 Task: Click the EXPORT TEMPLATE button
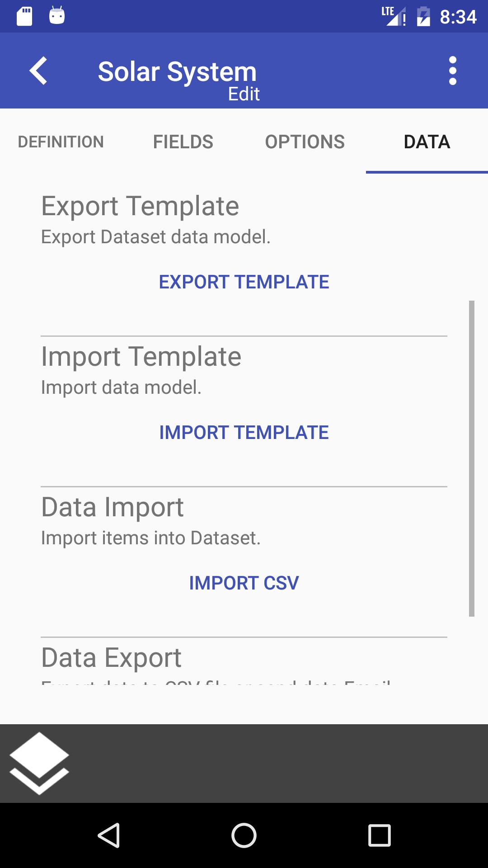[244, 282]
